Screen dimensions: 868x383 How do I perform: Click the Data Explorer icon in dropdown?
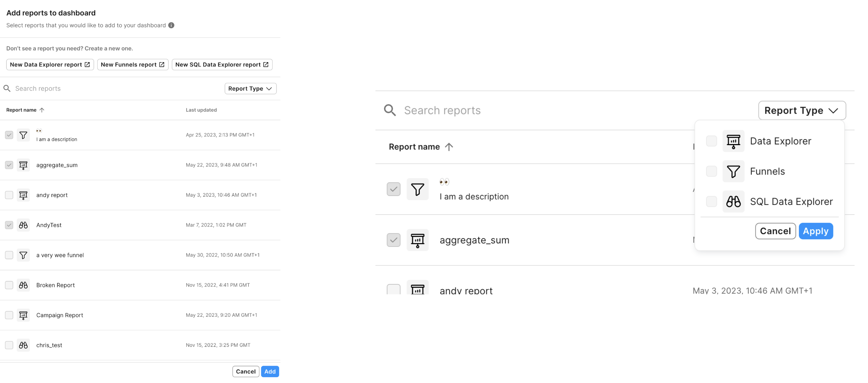click(x=733, y=141)
